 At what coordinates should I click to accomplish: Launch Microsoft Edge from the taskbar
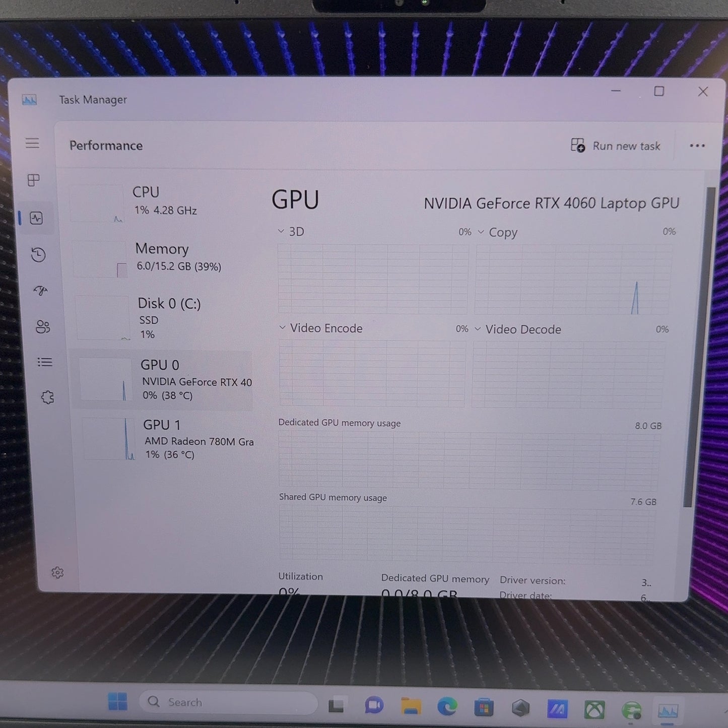point(447,707)
